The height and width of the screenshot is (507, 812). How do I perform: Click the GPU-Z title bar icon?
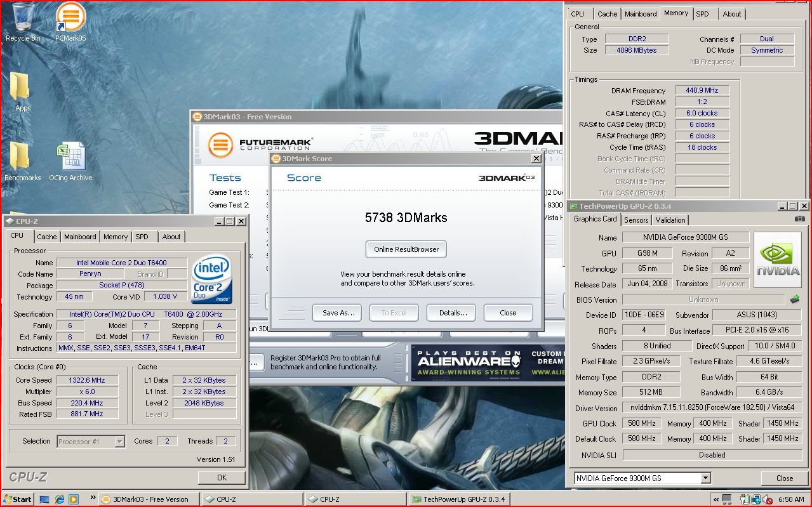click(574, 206)
